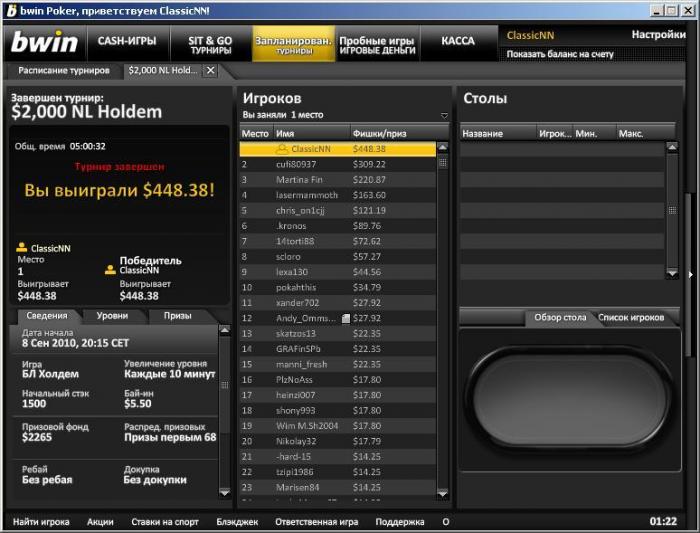Click the note icon next to Andy_Omms

click(346, 318)
